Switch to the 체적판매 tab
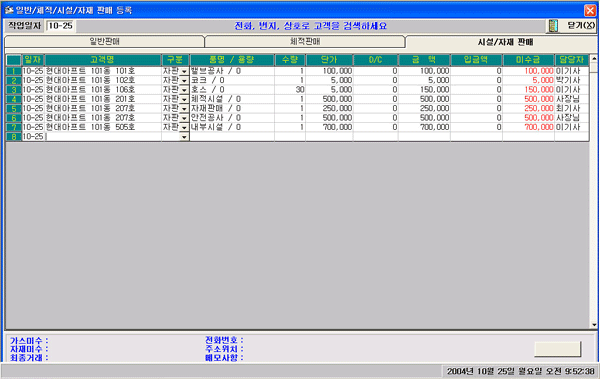 point(305,41)
